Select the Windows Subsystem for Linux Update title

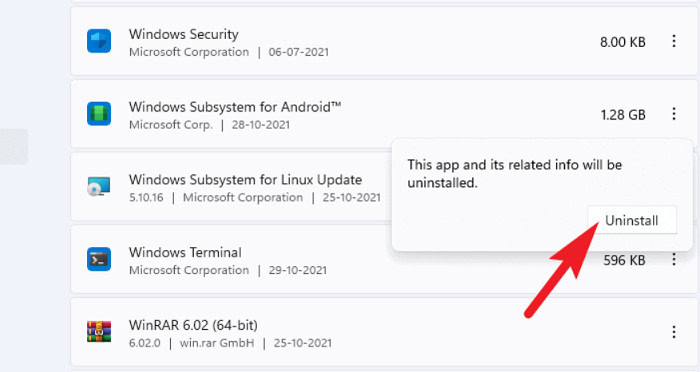[246, 180]
